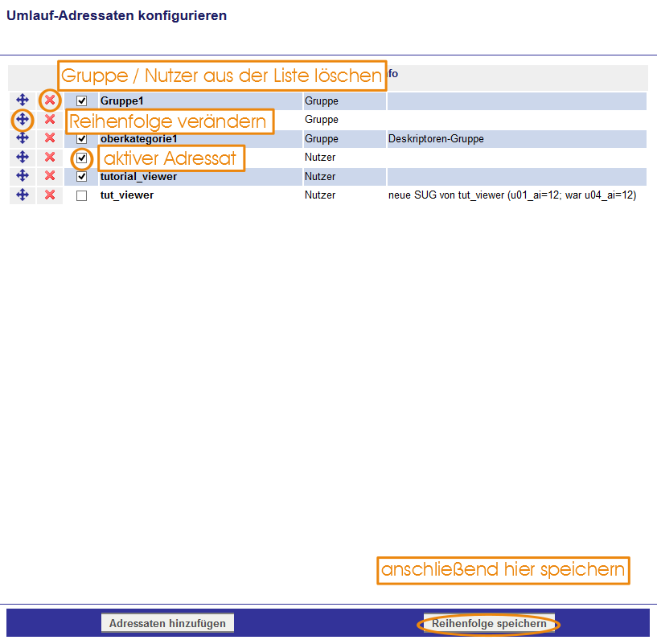
Task: Delete oberkategorie1 using its red X
Action: pyautogui.click(x=50, y=137)
